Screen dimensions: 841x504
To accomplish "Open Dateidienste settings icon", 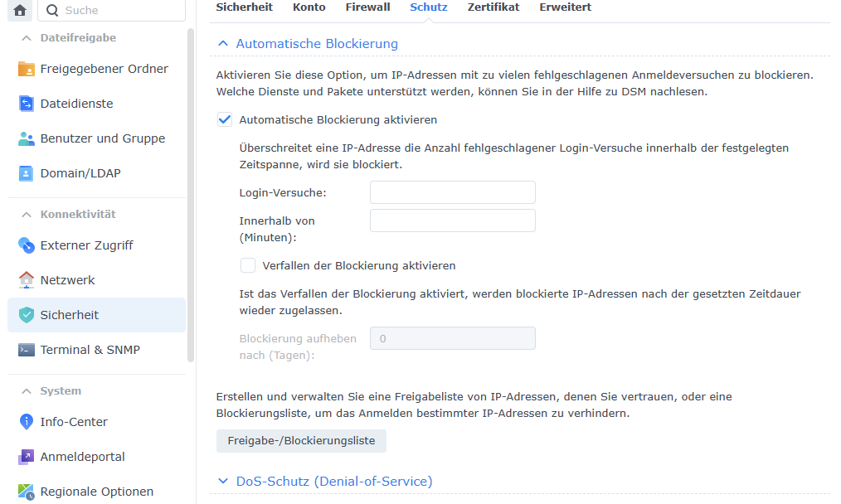I will click(27, 104).
